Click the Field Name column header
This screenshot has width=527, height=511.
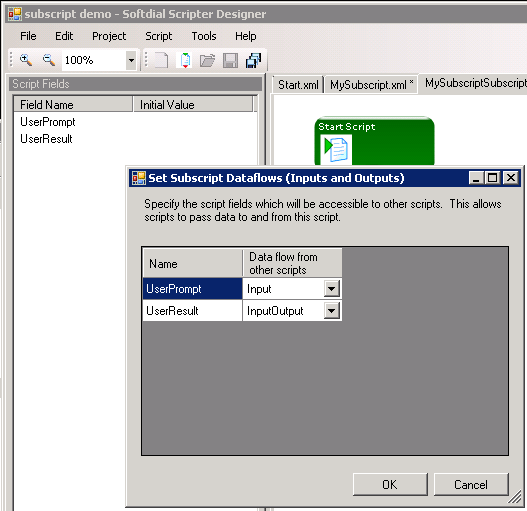[73, 105]
